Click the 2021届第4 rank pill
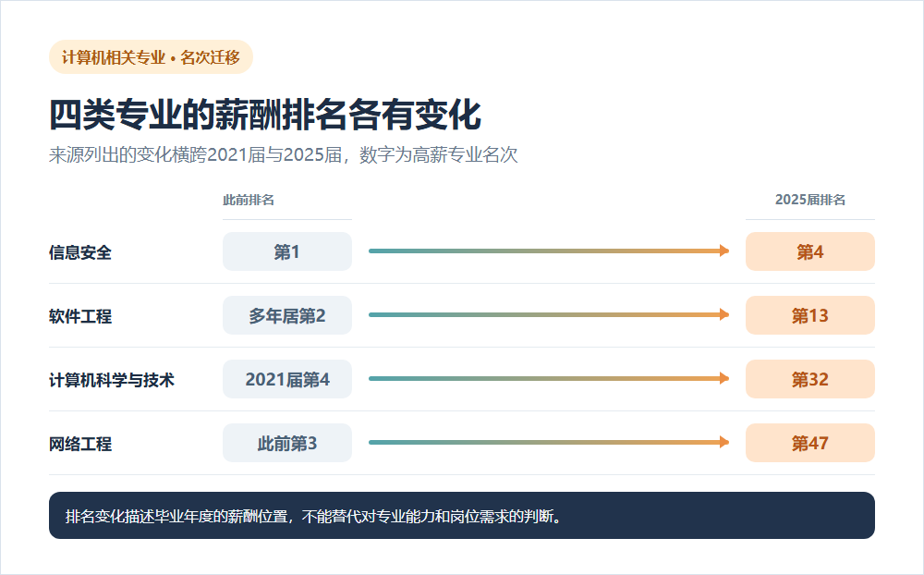The image size is (924, 575). coord(287,379)
